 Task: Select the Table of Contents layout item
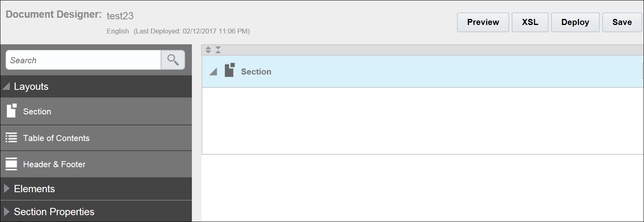click(x=56, y=138)
